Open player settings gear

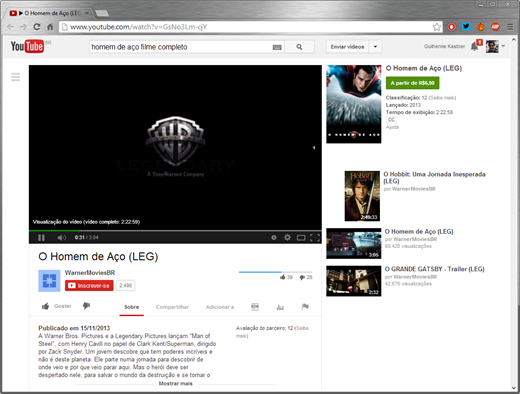click(x=287, y=237)
